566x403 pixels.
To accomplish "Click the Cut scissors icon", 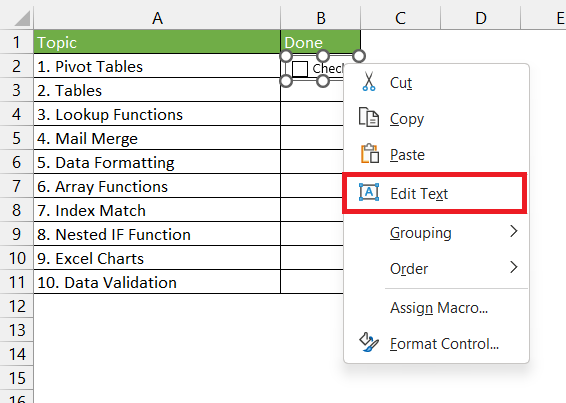I will (369, 82).
